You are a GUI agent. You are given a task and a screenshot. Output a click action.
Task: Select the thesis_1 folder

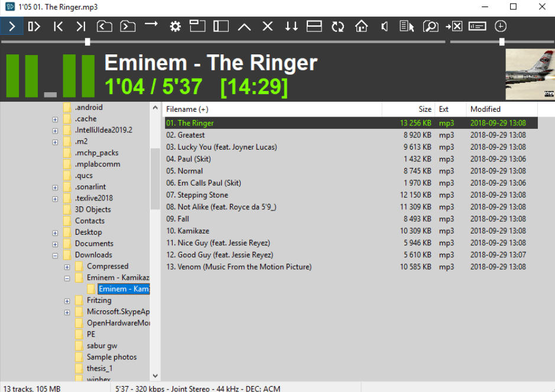click(x=99, y=368)
